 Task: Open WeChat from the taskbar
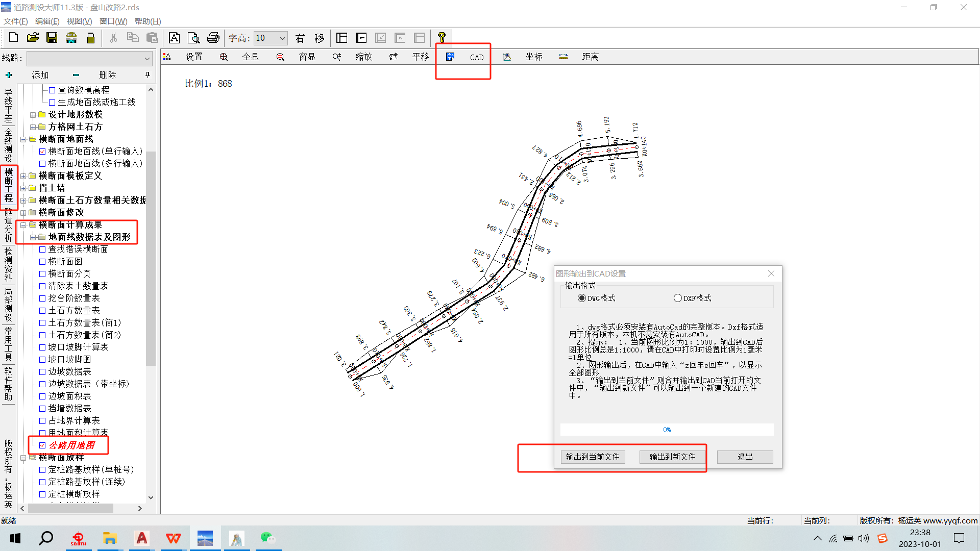[x=267, y=538]
